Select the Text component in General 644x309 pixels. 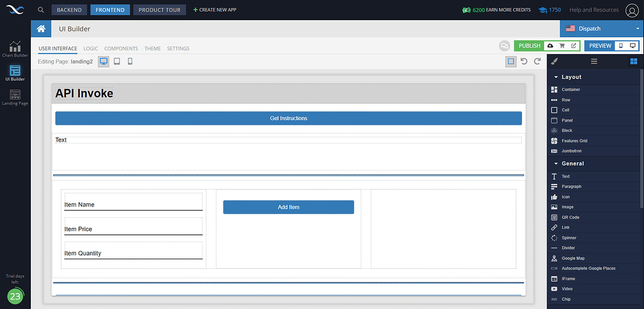pos(594,176)
